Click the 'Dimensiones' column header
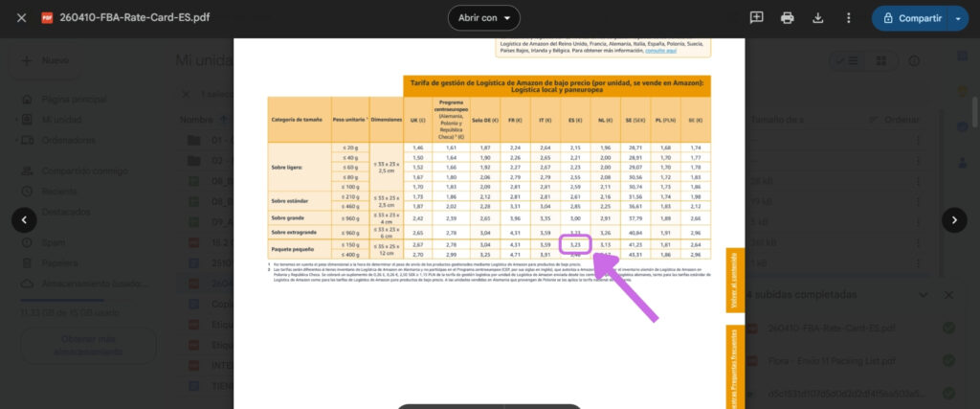 pyautogui.click(x=387, y=120)
